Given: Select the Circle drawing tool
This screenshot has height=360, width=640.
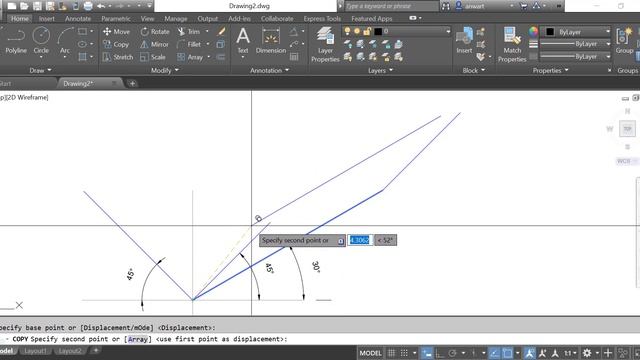Looking at the screenshot, I should pyautogui.click(x=41, y=41).
